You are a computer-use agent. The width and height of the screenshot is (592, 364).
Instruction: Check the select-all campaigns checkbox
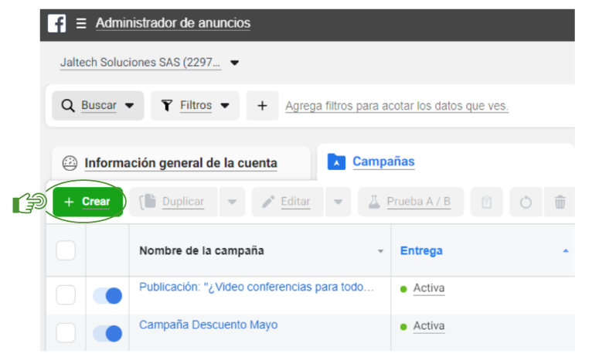point(66,250)
